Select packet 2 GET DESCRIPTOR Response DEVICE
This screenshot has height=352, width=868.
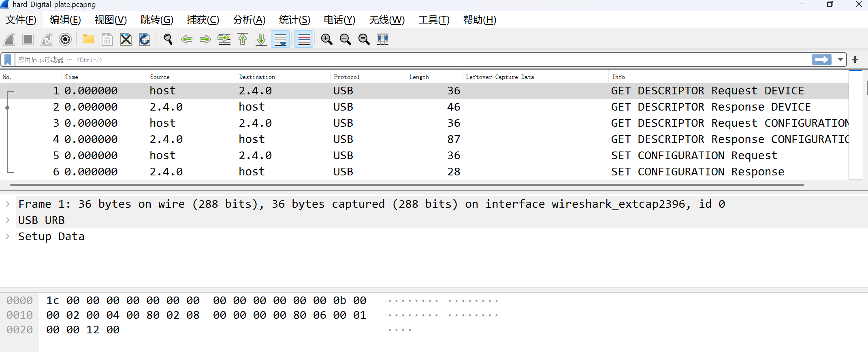[424, 107]
